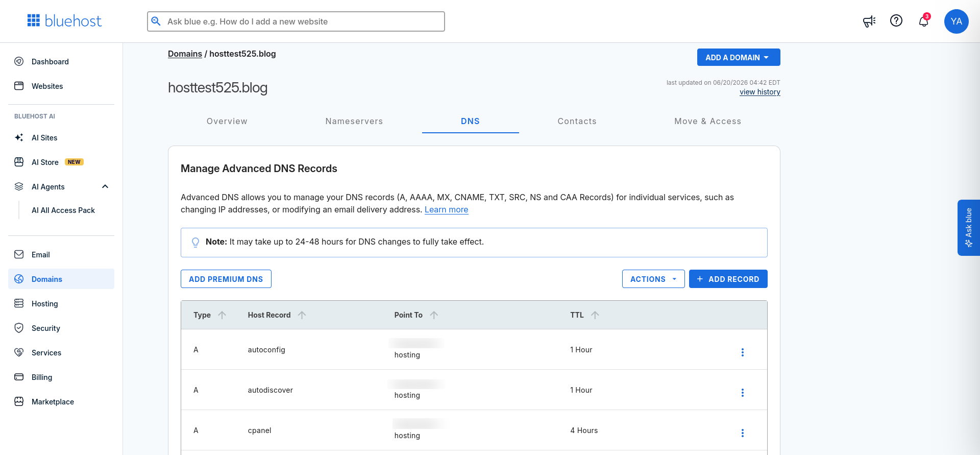
Task: Collapse the AI Agents section chevron
Action: [x=105, y=186]
